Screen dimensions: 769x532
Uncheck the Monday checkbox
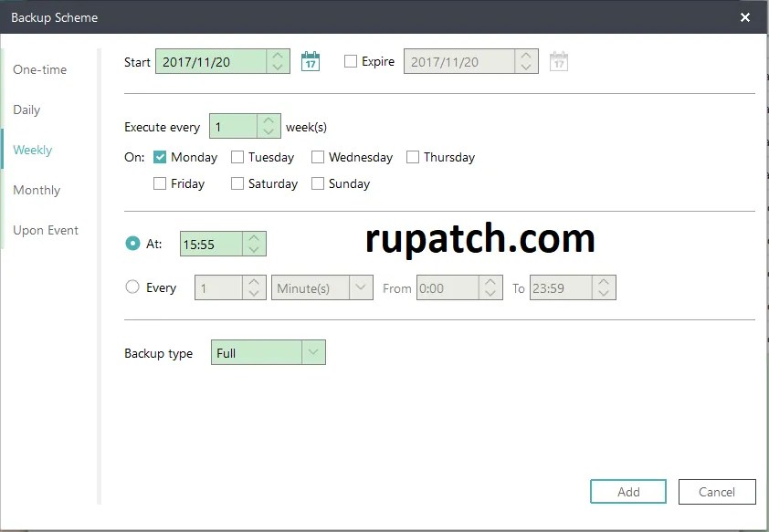click(x=158, y=157)
